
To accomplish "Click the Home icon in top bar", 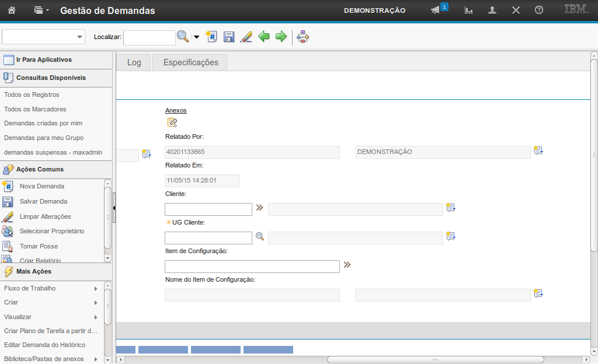I will point(12,10).
